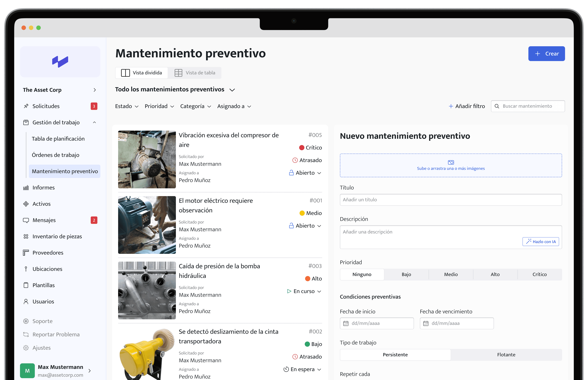The height and width of the screenshot is (380, 588).
Task: Click Hazlo con IA button
Action: coord(541,242)
